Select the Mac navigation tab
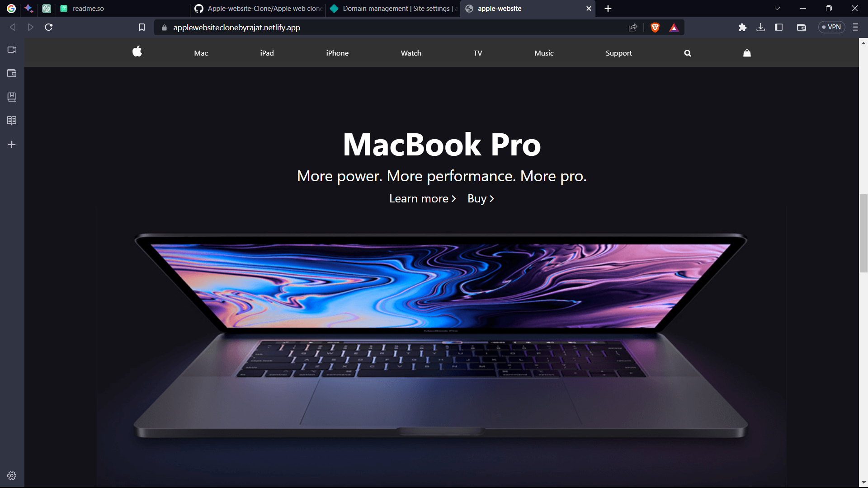Viewport: 868px width, 488px height. pos(201,52)
